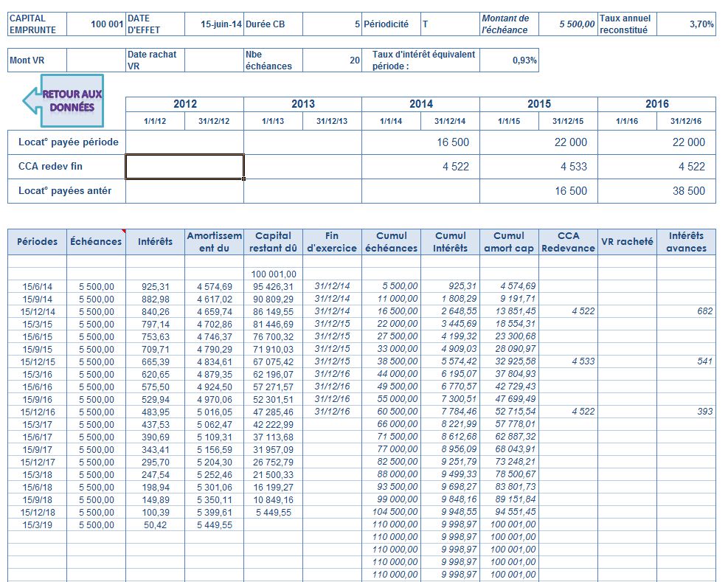Select the 1/1/16 date cell
The height and width of the screenshot is (582, 728).
tap(627, 121)
